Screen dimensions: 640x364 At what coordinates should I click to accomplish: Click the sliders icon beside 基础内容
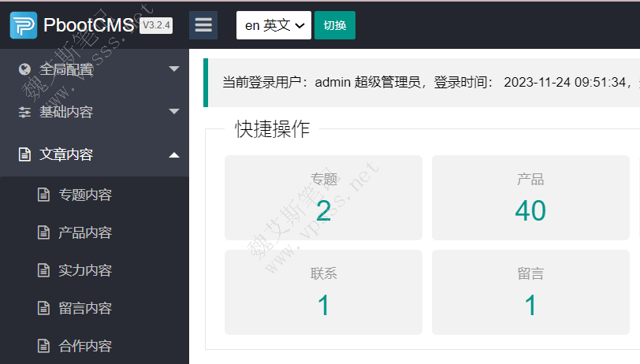pos(24,112)
